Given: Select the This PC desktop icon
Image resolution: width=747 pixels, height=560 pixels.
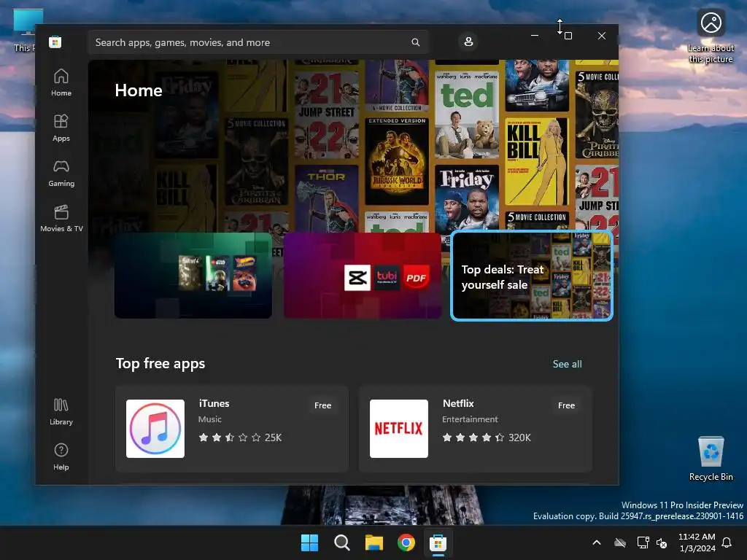Looking at the screenshot, I should click(x=24, y=31).
